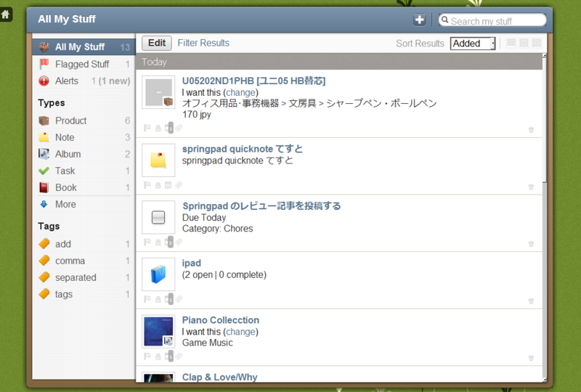Viewport: 581px width, 392px height.
Task: Filter by Product type
Action: pyautogui.click(x=84, y=121)
